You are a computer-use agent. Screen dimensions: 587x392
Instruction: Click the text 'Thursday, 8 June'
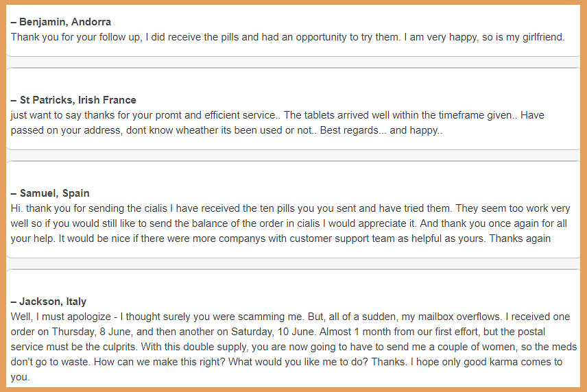click(x=91, y=332)
